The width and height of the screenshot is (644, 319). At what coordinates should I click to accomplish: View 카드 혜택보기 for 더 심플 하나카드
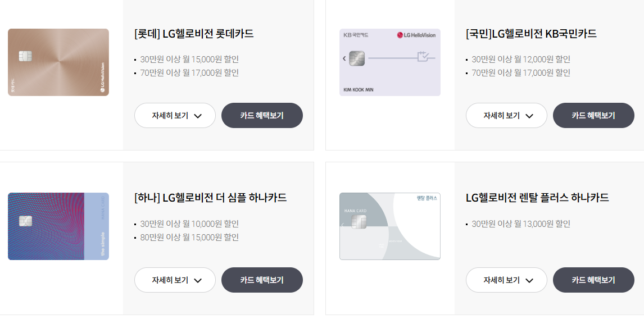pyautogui.click(x=262, y=280)
